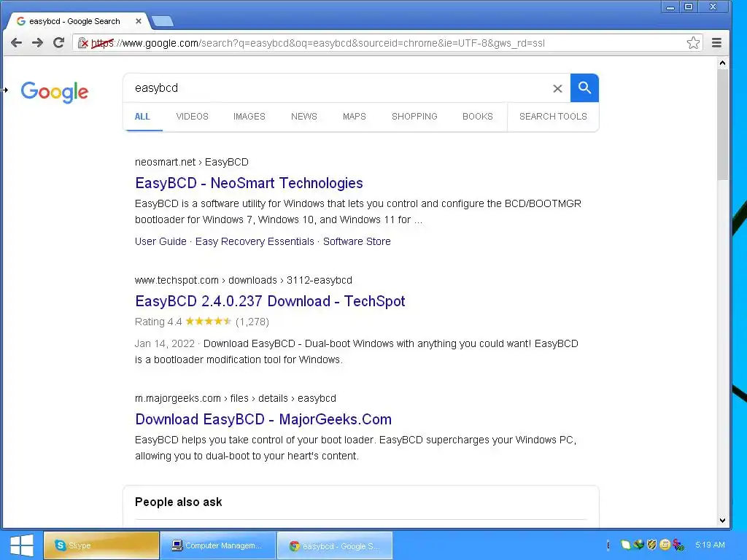
Task: Open the SHOPPING results tab
Action: coord(414,117)
